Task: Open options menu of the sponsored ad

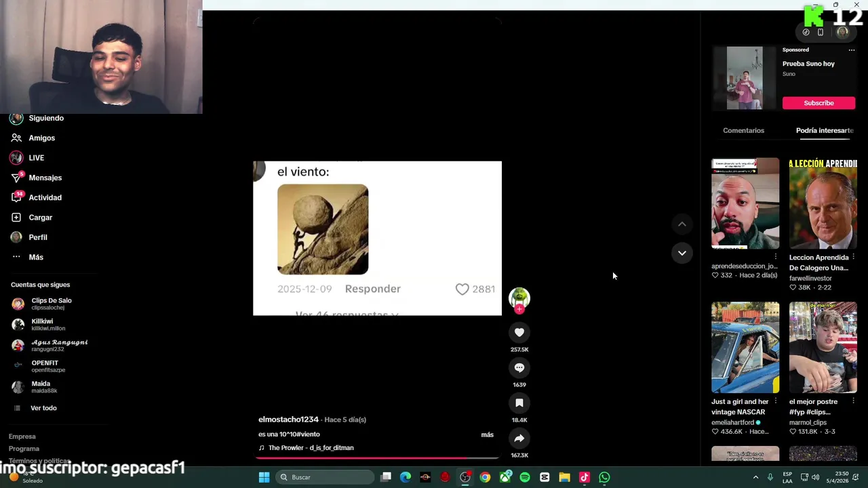Action: click(852, 49)
